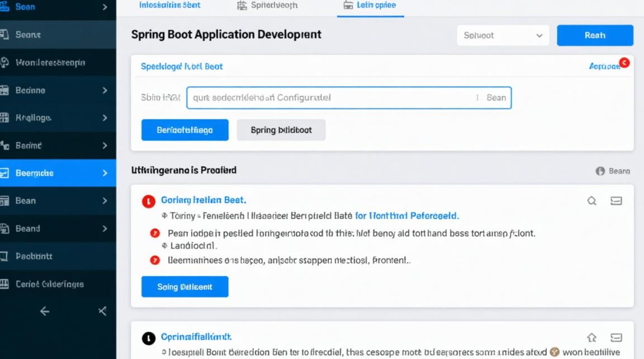
Task: Click the Ceriet Gilderinges sidebar icon
Action: point(5,284)
